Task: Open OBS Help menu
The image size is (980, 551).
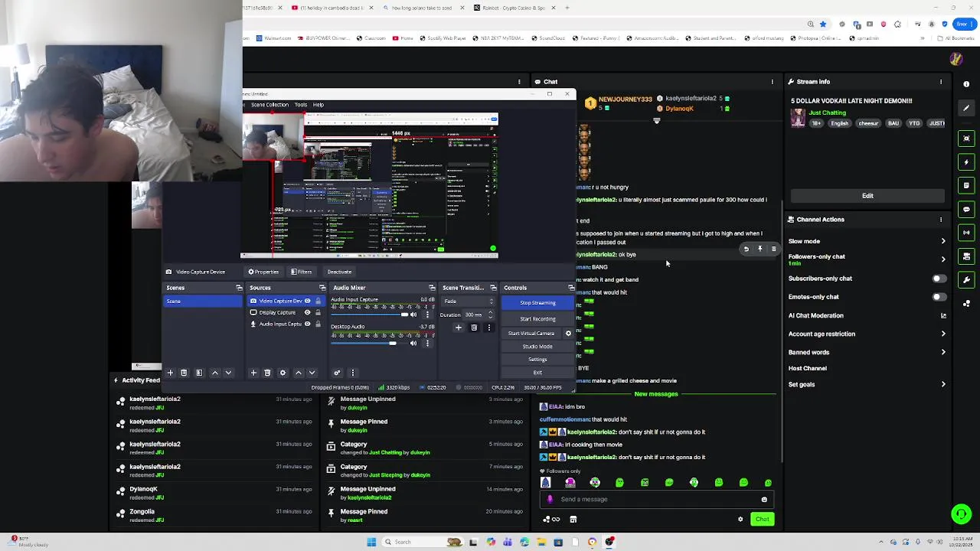Action: point(318,105)
